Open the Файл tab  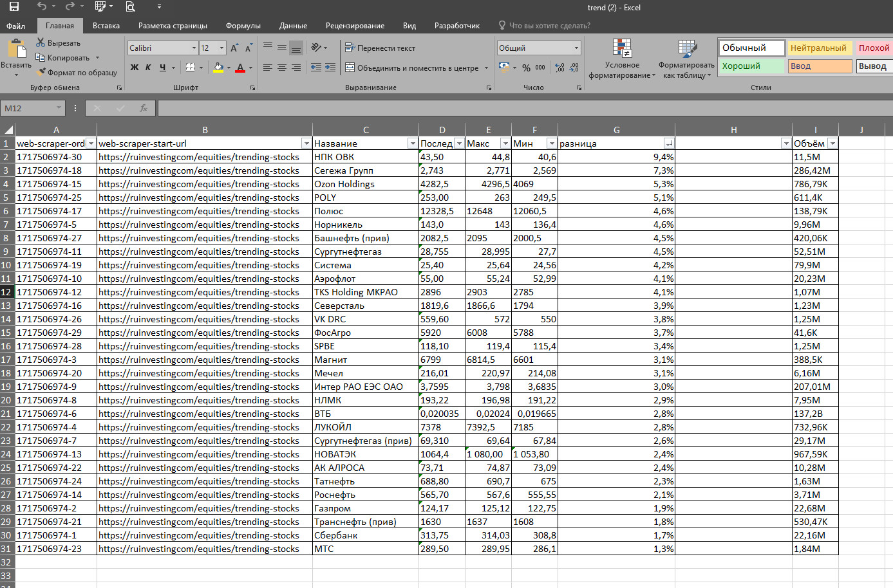(x=16, y=26)
